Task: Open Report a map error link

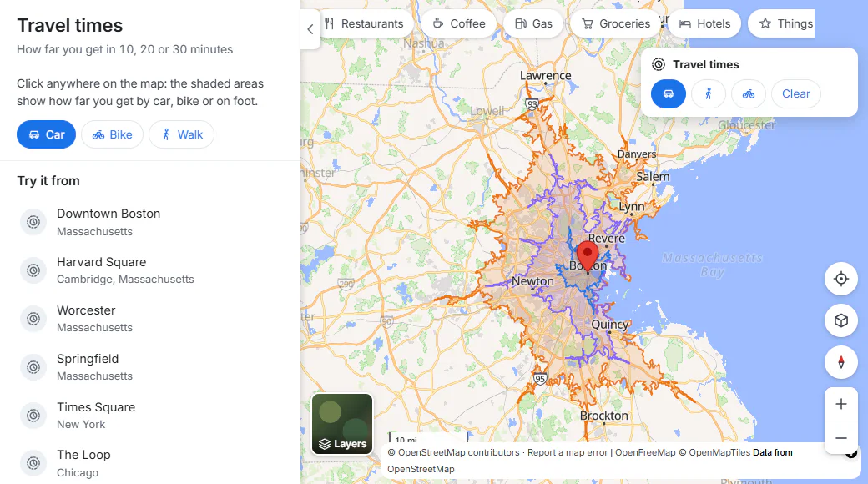Action: tap(568, 452)
